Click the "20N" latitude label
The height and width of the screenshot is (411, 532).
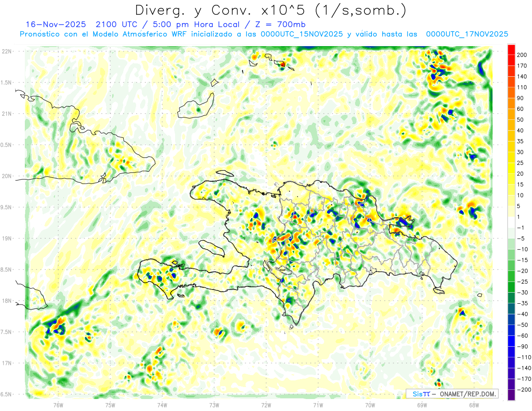point(7,176)
